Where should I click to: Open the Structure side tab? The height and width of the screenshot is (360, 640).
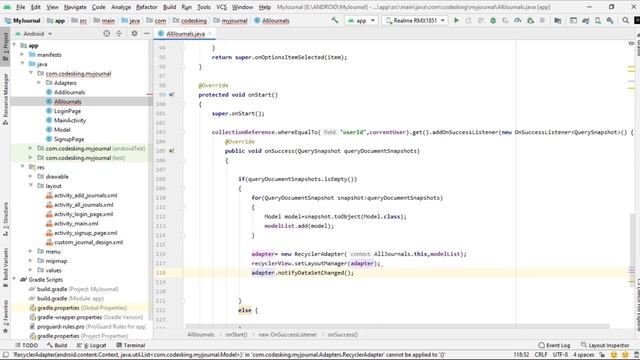click(5, 219)
